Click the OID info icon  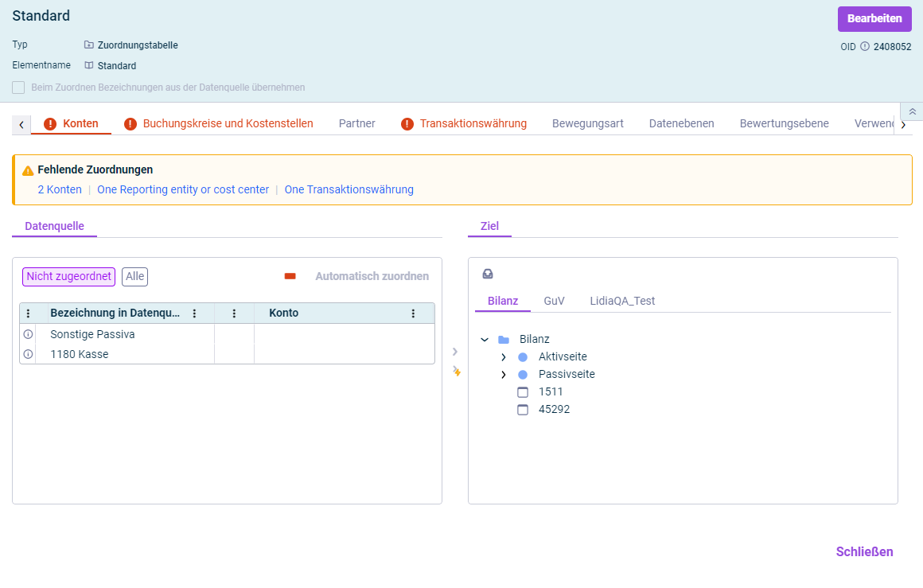pyautogui.click(x=865, y=47)
